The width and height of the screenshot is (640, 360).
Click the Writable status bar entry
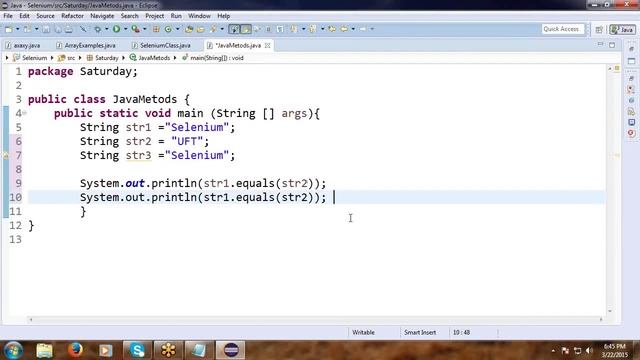[x=363, y=332]
